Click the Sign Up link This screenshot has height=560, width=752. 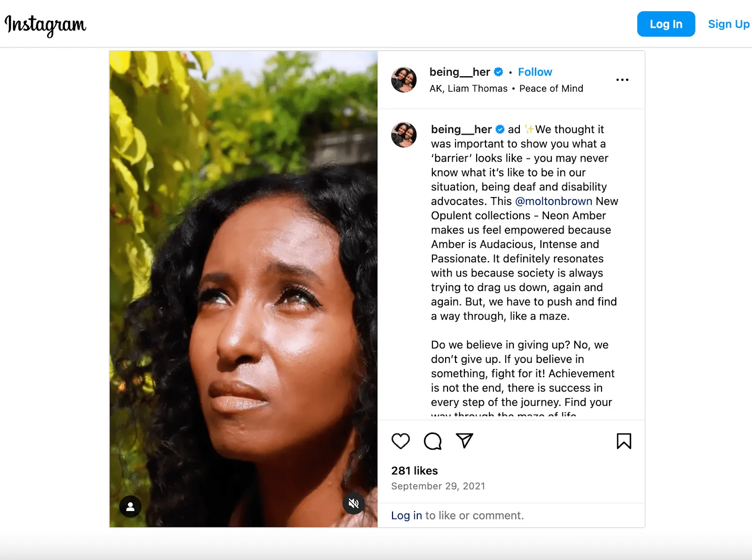[728, 24]
